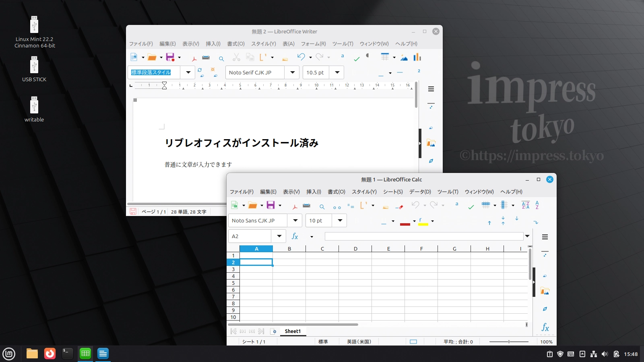Select Clone Formatting brush in Writer
The image size is (644, 362).
pos(285,59)
